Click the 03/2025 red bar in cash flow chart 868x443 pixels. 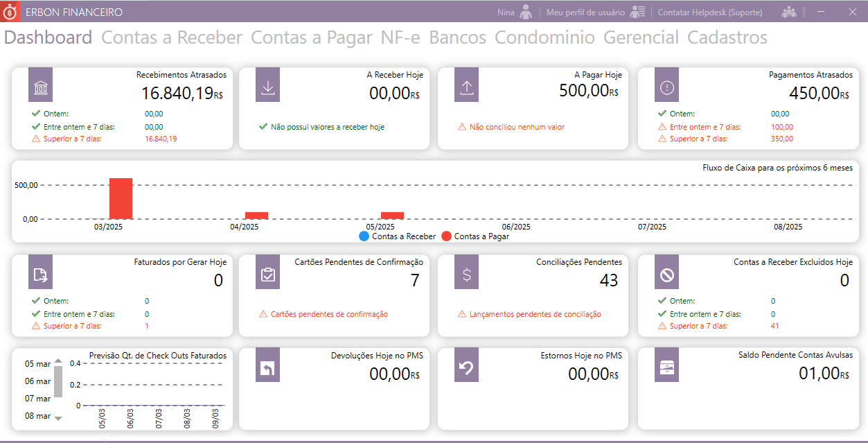coord(121,199)
